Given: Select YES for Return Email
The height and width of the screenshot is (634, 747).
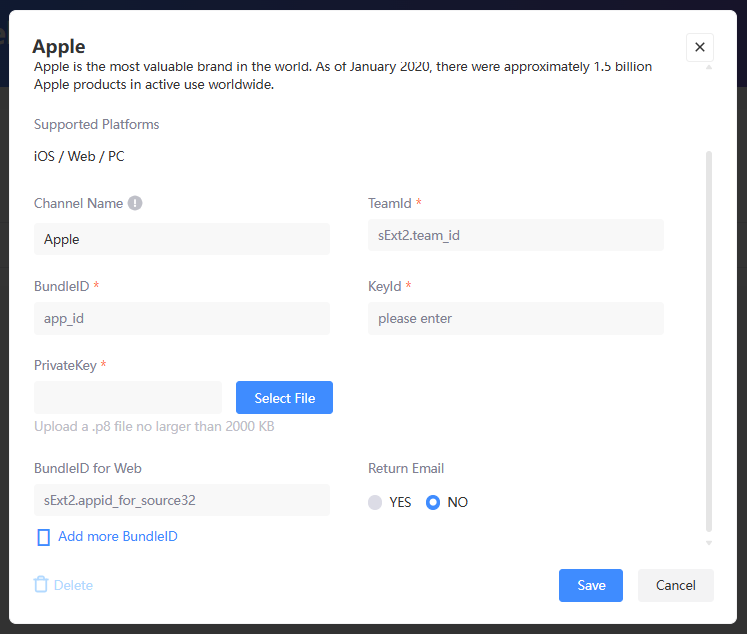Looking at the screenshot, I should (x=375, y=502).
